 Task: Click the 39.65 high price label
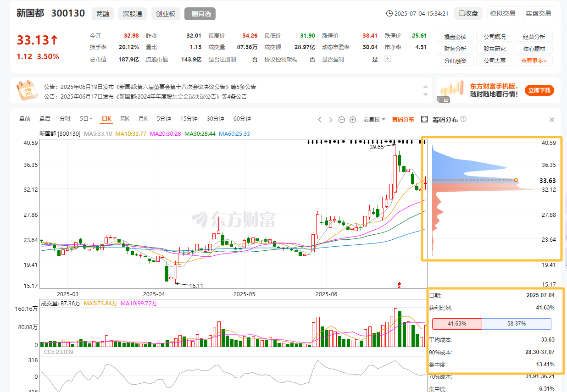tap(376, 147)
